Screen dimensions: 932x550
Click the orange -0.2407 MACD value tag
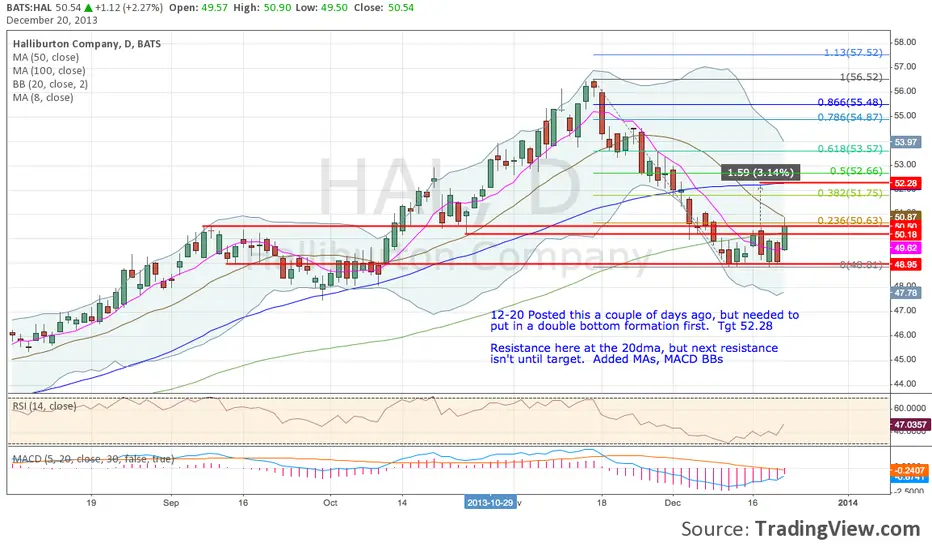[x=909, y=470]
